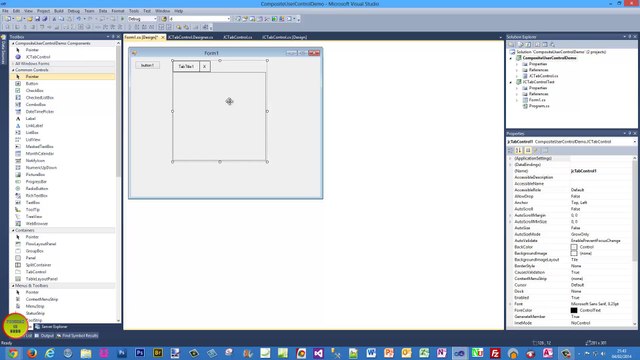
Task: Open Visual Studio icon in taskbar
Action: tap(318, 353)
